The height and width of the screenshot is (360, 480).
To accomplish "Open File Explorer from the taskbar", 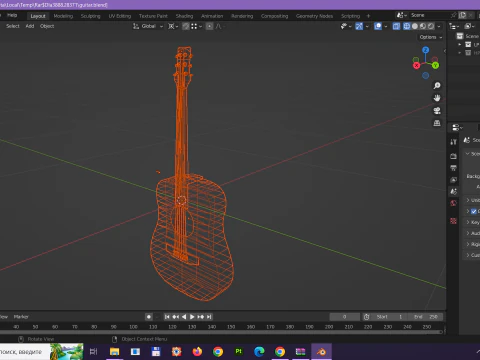I will pos(114,352).
